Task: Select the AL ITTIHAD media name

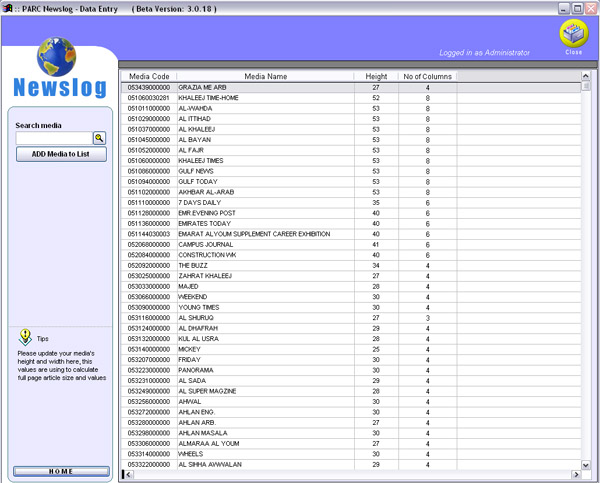Action: click(194, 119)
